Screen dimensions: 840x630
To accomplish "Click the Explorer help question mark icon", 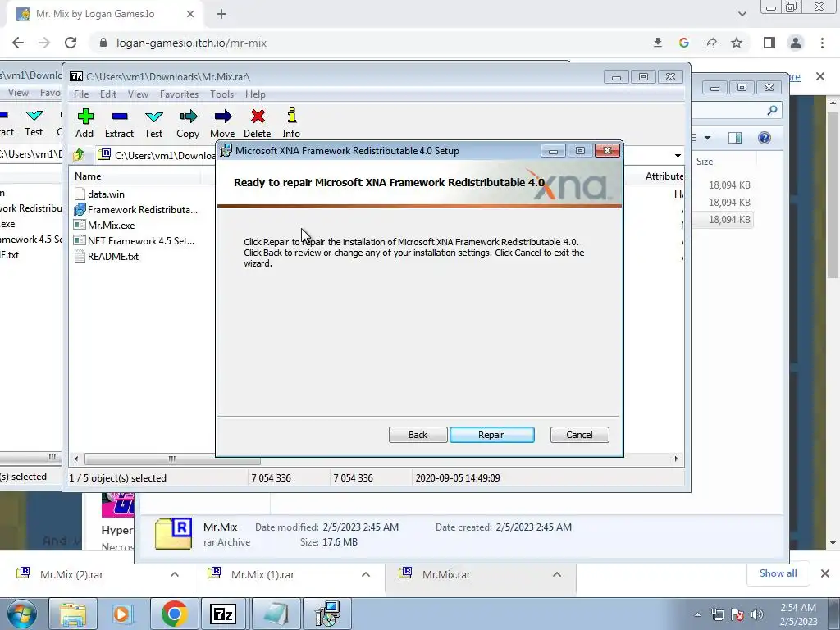I will point(765,138).
